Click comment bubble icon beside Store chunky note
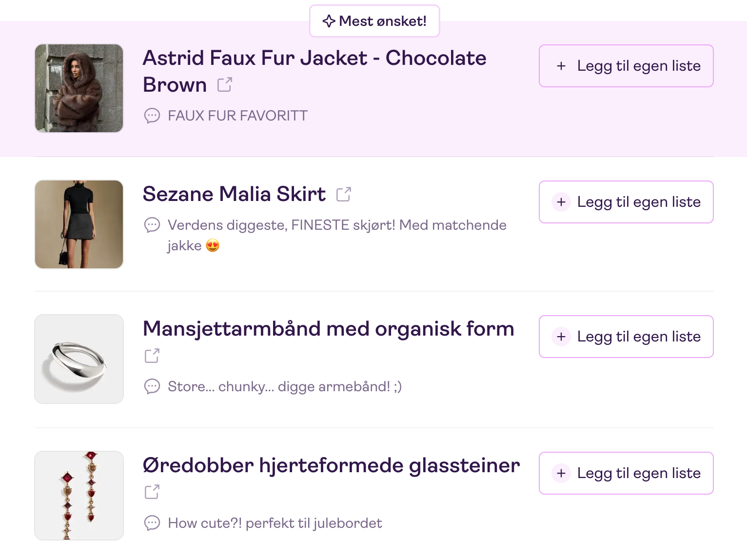Screen dimensions: 747x560 click(x=152, y=386)
